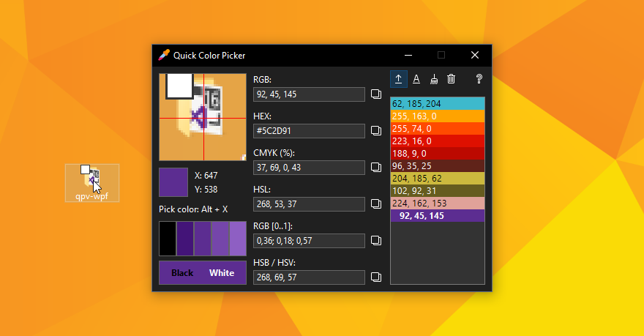644x336 pixels.
Task: Click the black shade swatch
Action: (x=168, y=239)
